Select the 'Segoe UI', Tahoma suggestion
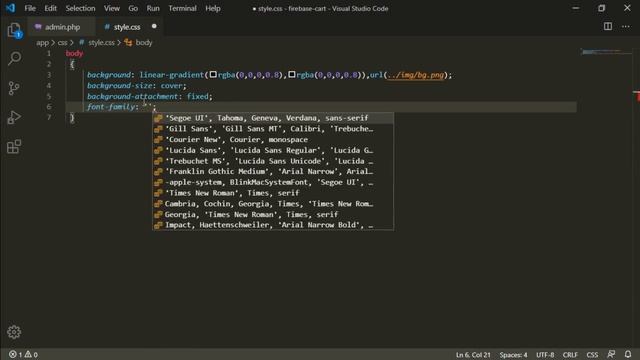Viewport: 640px width, 360px height. coord(273,118)
